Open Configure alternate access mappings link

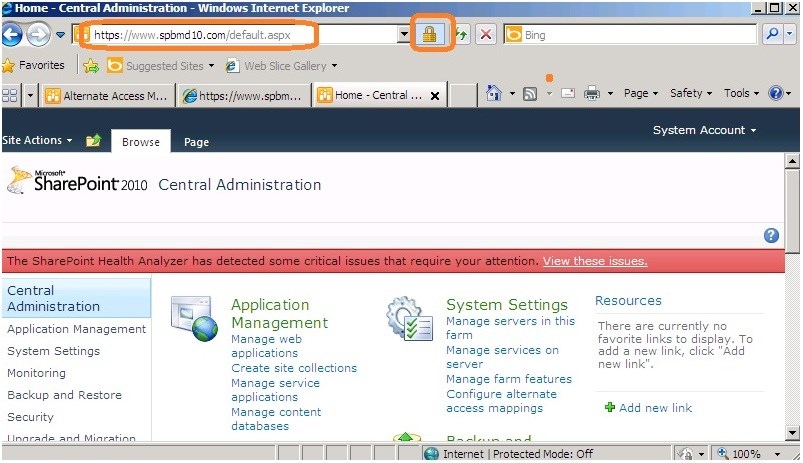tap(501, 401)
